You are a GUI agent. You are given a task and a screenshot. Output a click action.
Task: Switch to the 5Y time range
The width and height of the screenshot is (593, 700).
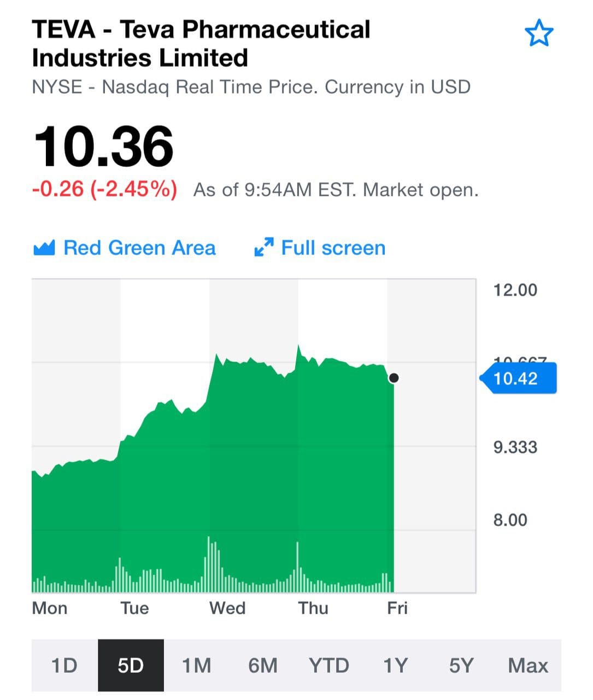point(461,665)
